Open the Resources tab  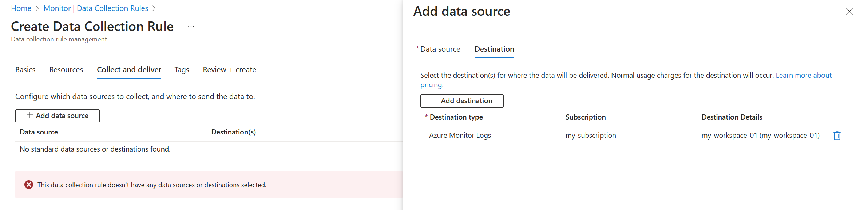66,70
